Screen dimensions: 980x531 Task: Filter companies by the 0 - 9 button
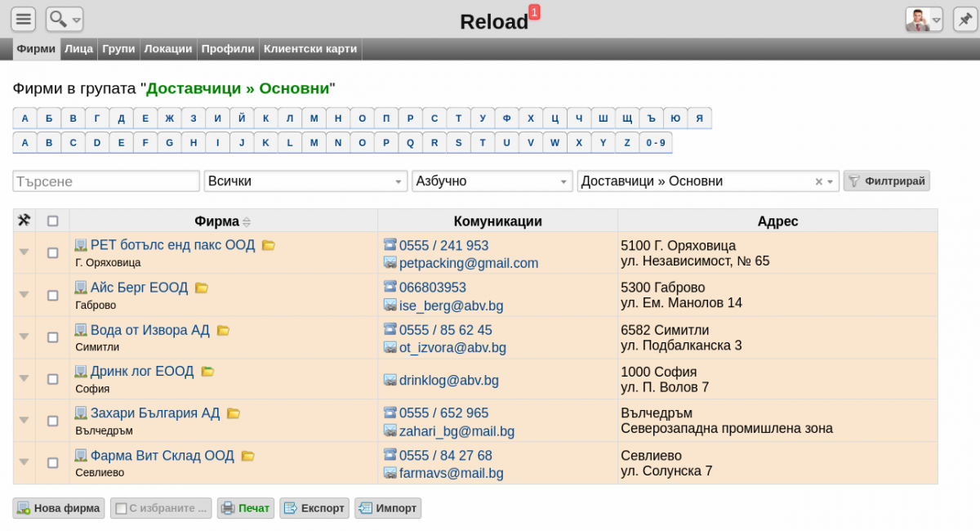pos(656,142)
